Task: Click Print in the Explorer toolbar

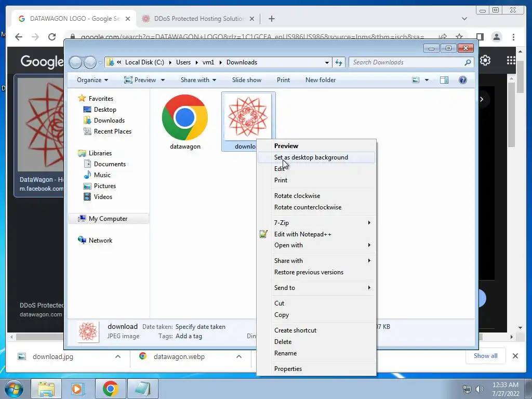Action: (x=283, y=80)
